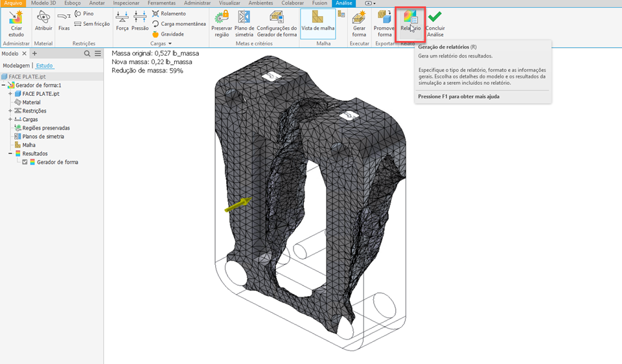Click the Atribuir material icon
The image size is (622, 364).
click(x=43, y=21)
